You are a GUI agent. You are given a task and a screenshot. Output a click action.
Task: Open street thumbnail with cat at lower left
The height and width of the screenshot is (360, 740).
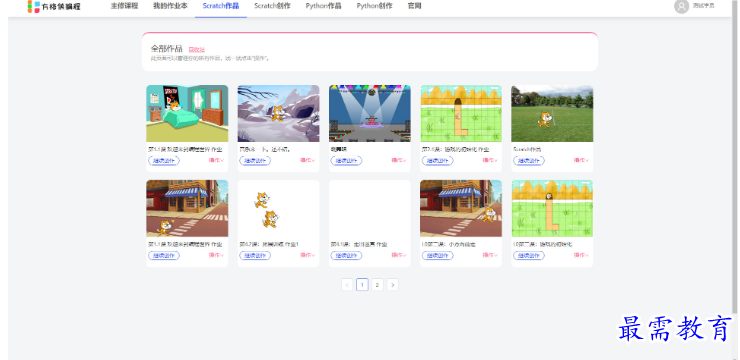pos(187,208)
